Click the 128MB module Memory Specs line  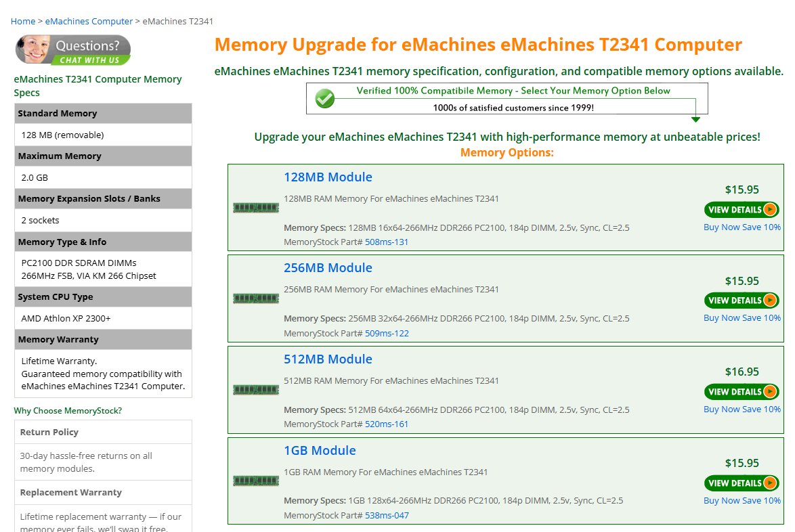[456, 228]
